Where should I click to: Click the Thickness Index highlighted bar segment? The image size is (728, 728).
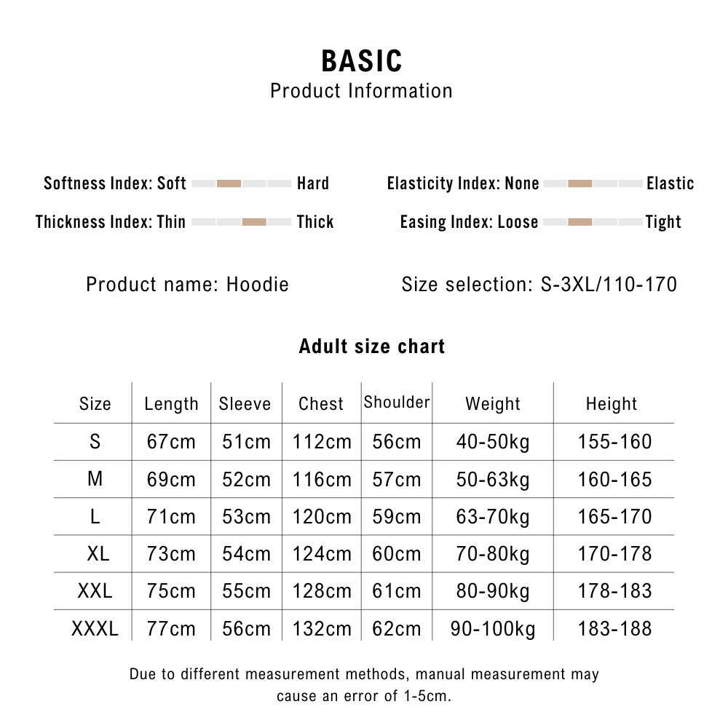coord(254,222)
